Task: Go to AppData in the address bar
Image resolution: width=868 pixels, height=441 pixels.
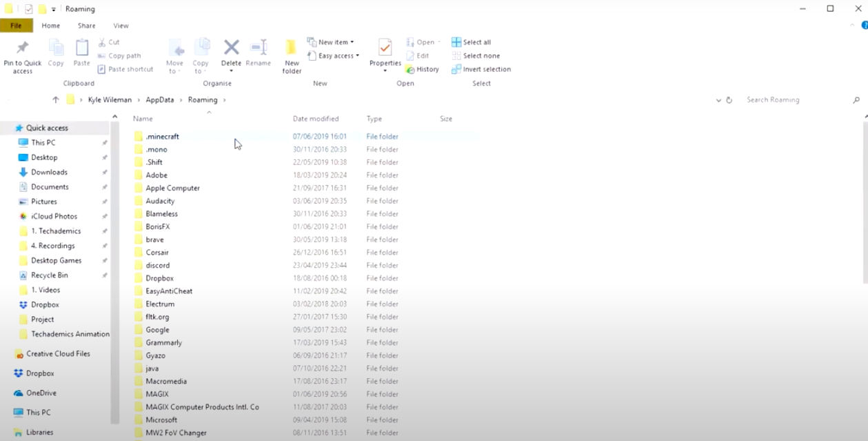Action: (x=160, y=100)
